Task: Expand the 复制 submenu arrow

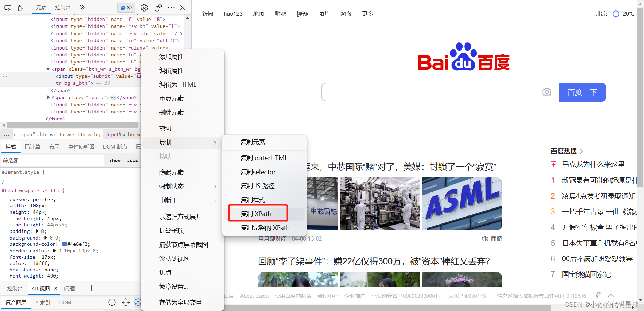Action: coord(215,143)
